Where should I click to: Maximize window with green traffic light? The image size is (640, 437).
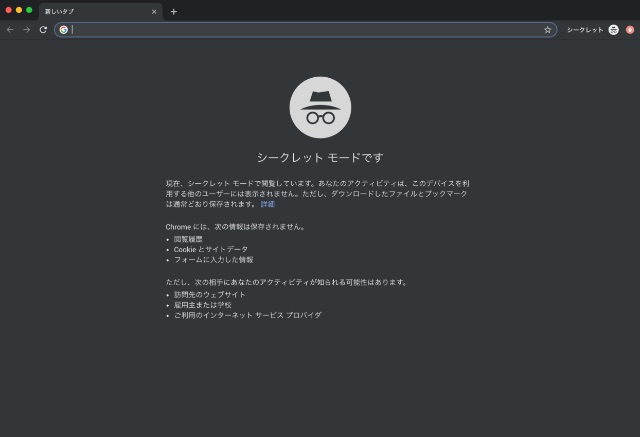[x=29, y=10]
